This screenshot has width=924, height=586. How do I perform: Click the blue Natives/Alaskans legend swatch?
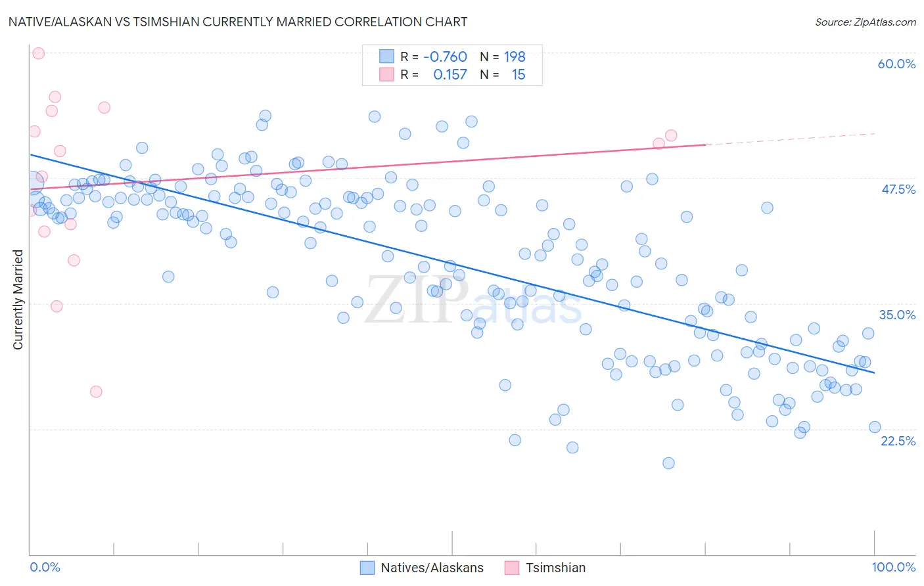pos(367,568)
